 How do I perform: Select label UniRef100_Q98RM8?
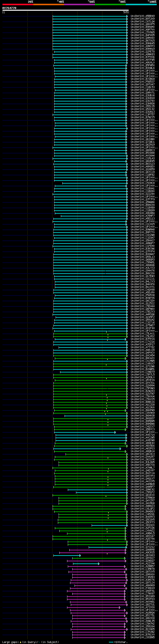(x=143, y=550)
